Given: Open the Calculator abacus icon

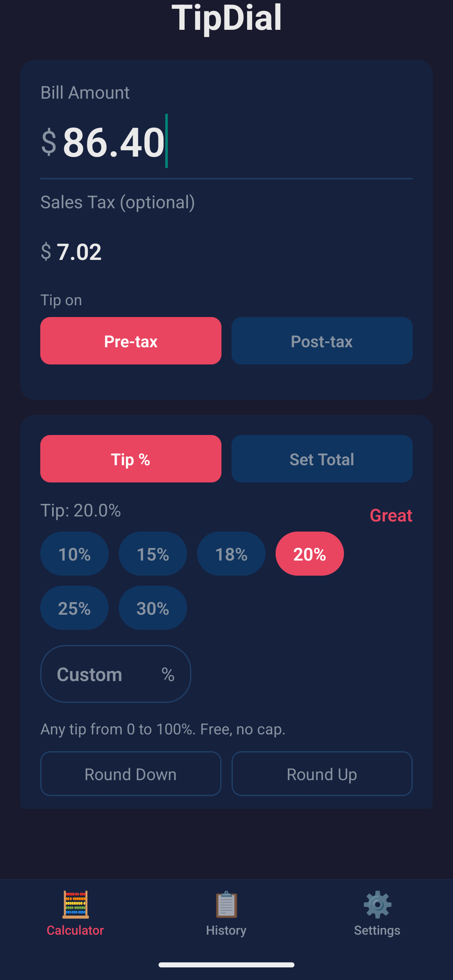Looking at the screenshot, I should point(75,904).
